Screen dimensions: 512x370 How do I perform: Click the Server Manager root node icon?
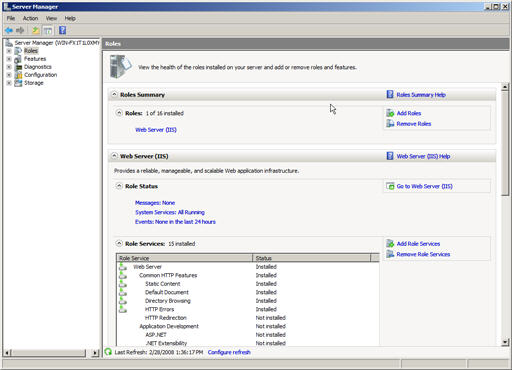[9, 43]
